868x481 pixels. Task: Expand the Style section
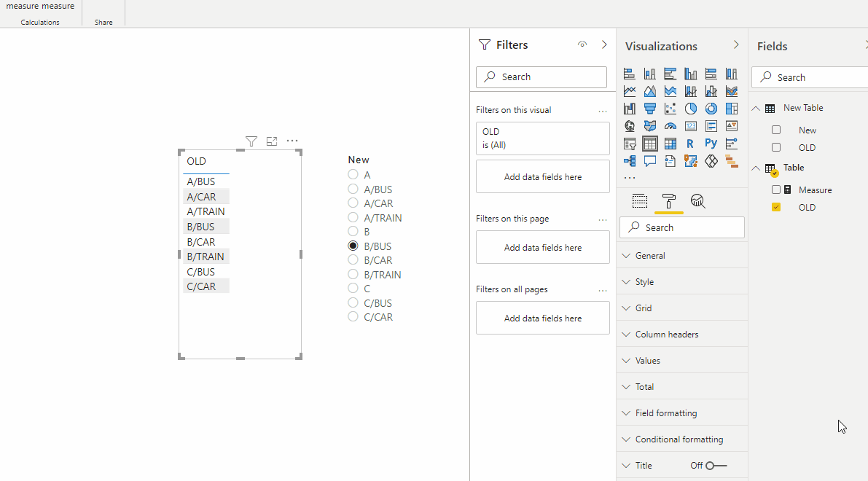(x=681, y=282)
